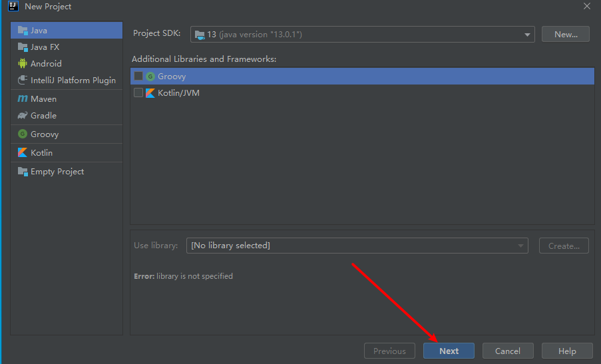Choose the Kotlin project type in sidebar
601x364 pixels.
(x=67, y=152)
